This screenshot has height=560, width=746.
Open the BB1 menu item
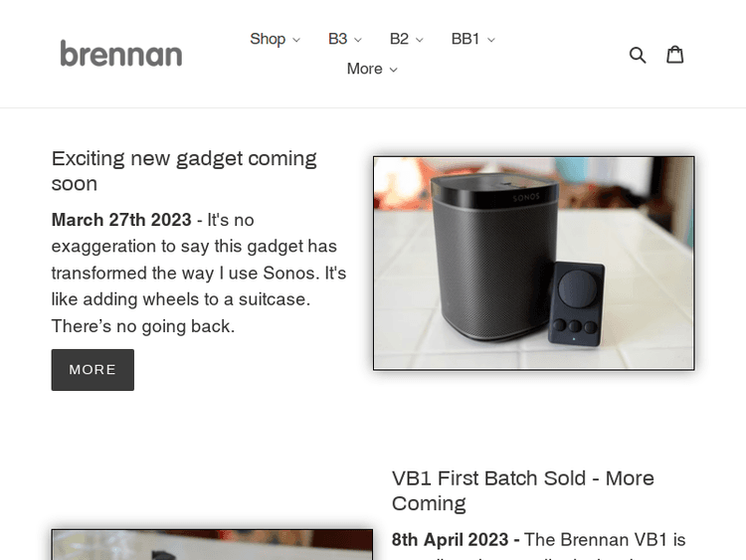click(466, 39)
